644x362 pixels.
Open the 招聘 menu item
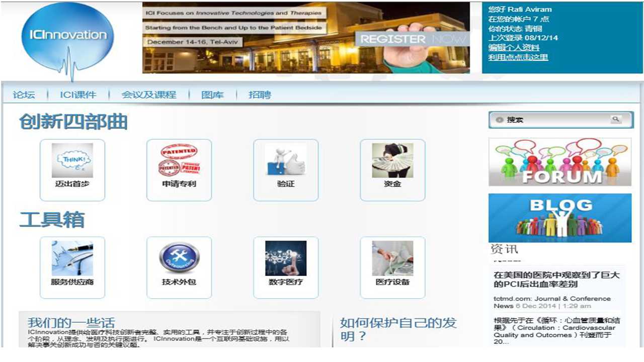260,95
